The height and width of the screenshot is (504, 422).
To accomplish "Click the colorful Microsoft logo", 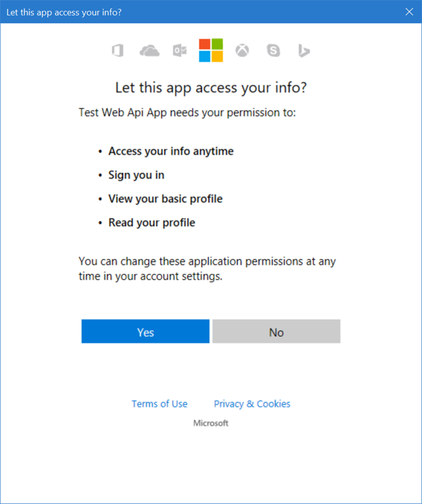I will tap(211, 50).
